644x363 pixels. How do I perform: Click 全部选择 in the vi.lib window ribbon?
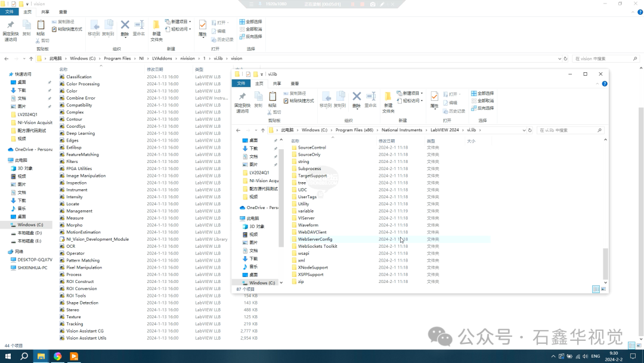tap(482, 93)
